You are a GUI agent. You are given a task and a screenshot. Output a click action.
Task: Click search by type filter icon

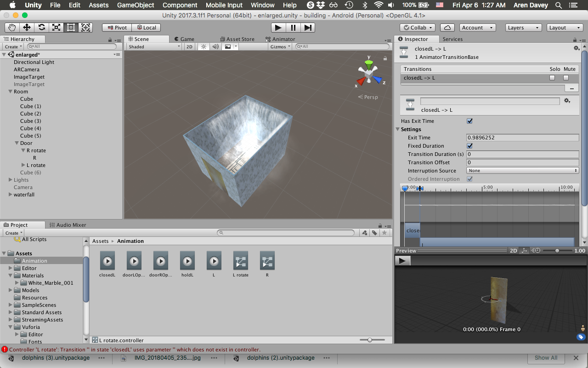click(365, 233)
